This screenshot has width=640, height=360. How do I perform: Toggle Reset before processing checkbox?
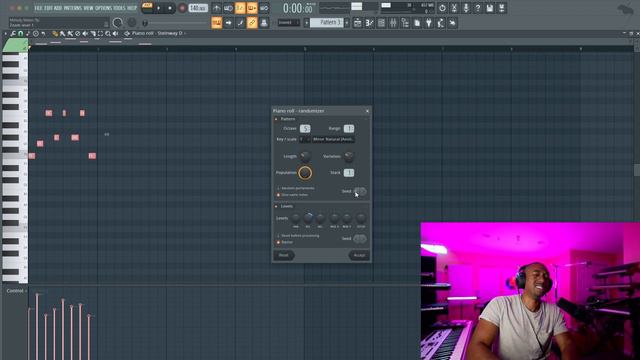(278, 236)
